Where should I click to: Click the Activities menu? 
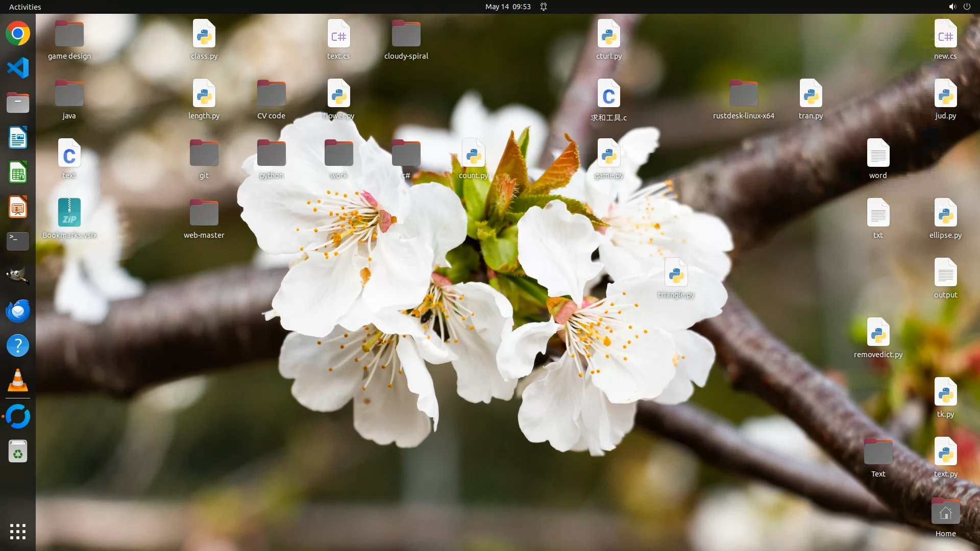[x=25, y=7]
